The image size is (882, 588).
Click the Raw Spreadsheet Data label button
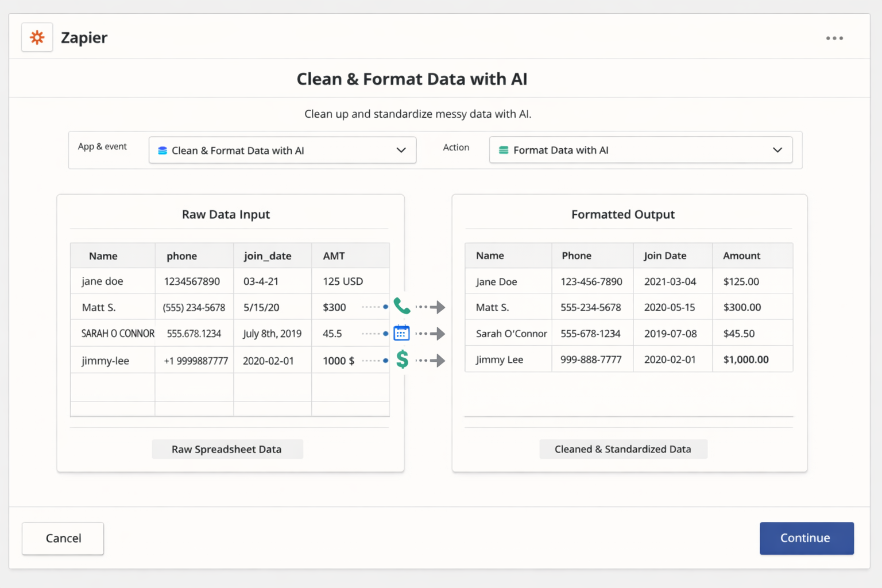pos(227,449)
